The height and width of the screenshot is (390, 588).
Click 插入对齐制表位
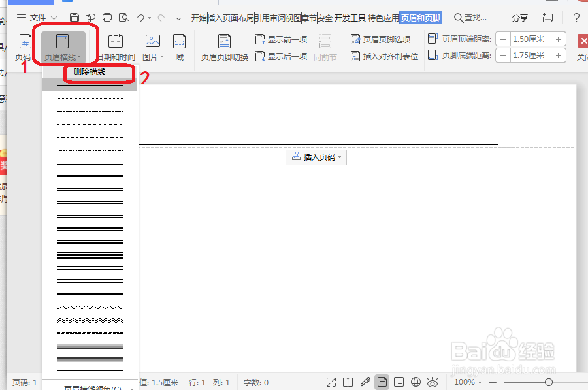click(384, 57)
